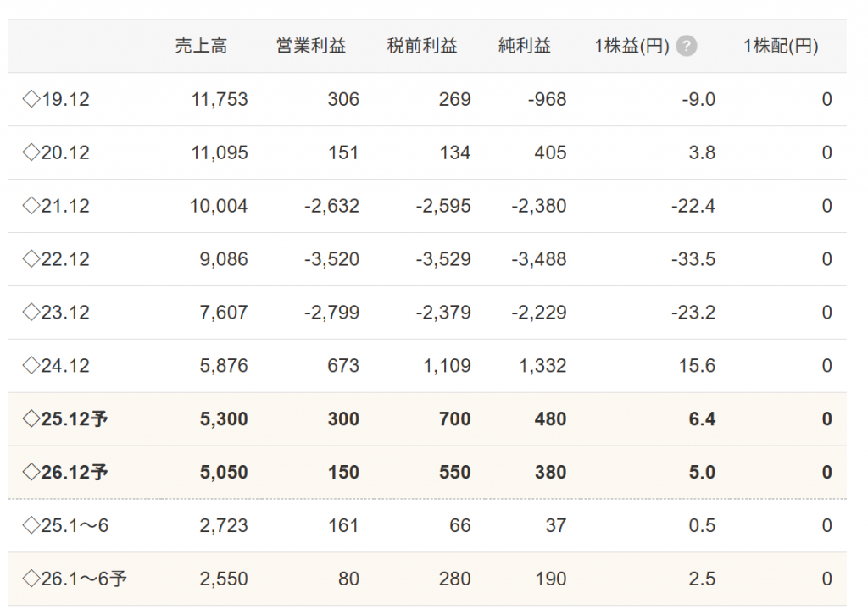This screenshot has width=868, height=615.
Task: Click the help question mark beside 1株益(円)
Action: pyautogui.click(x=687, y=47)
